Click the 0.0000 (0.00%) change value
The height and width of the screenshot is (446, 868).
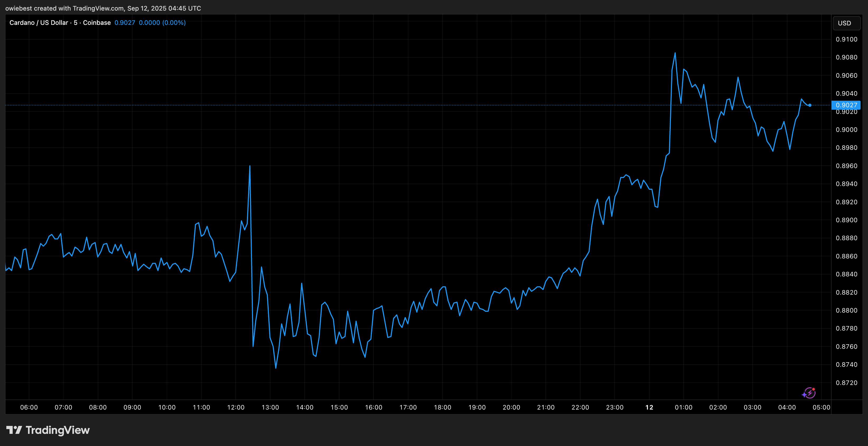(162, 22)
